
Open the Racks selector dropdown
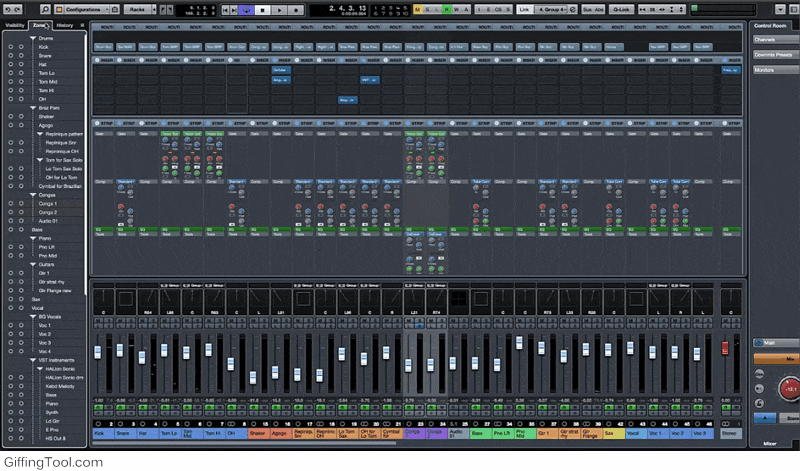[140, 9]
